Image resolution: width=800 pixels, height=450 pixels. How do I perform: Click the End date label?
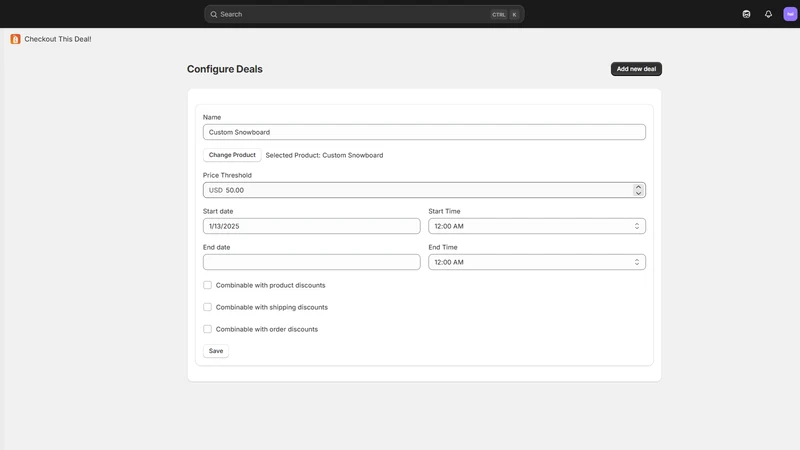point(216,247)
